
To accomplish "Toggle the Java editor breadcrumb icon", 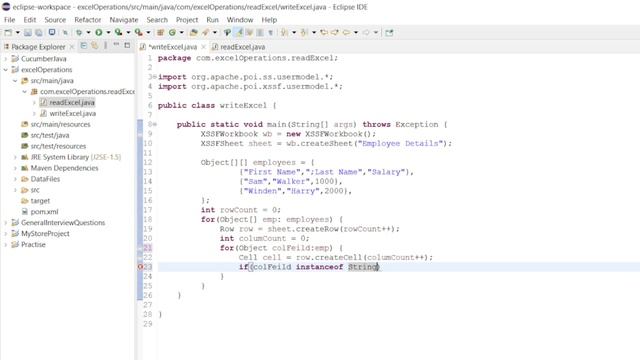I will click(x=227, y=32).
